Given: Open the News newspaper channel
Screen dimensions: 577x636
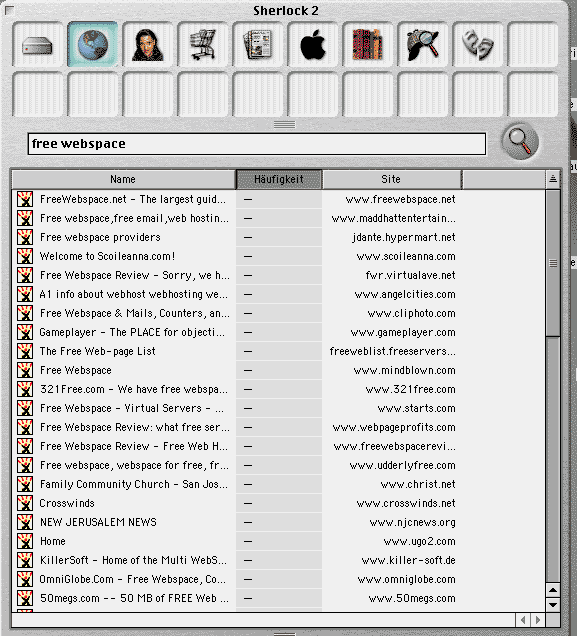Looking at the screenshot, I should (x=258, y=45).
